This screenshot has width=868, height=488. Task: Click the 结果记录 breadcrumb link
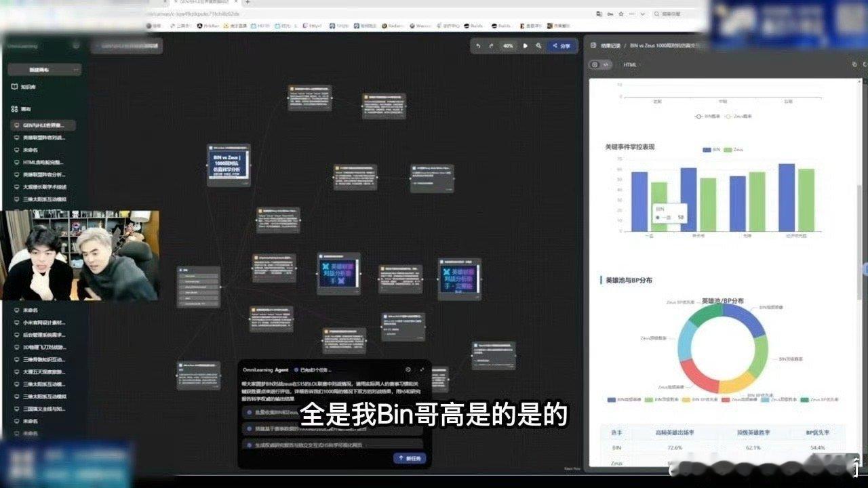(x=610, y=45)
